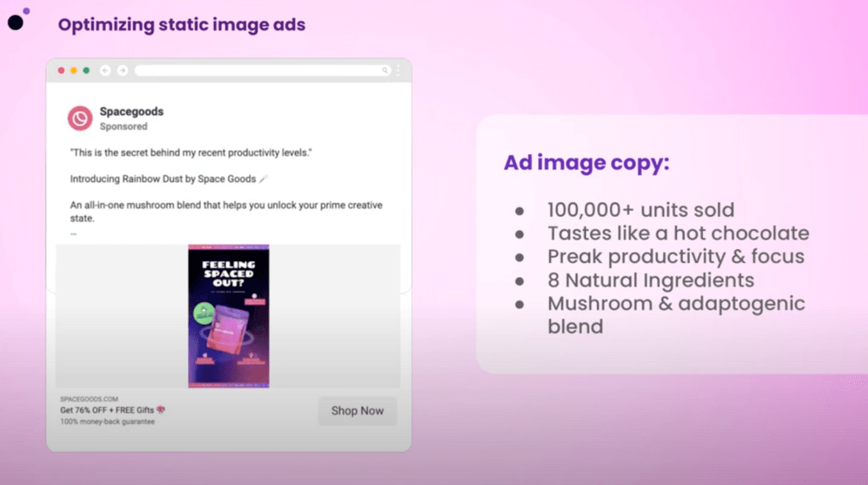Click the 'Sponsored' label under Spacegoods

tap(124, 127)
